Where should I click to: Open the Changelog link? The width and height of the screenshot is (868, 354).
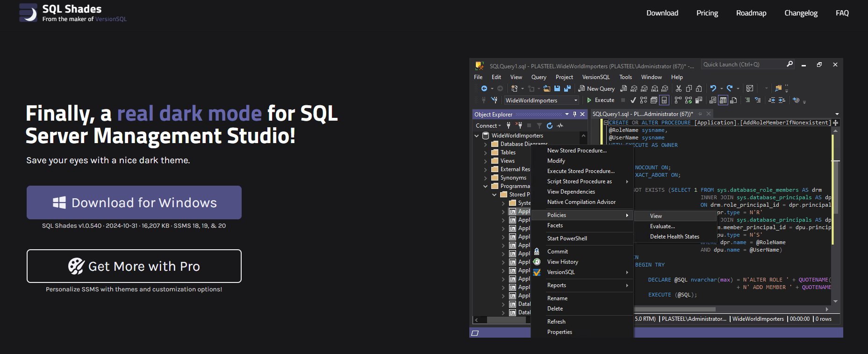tap(801, 13)
